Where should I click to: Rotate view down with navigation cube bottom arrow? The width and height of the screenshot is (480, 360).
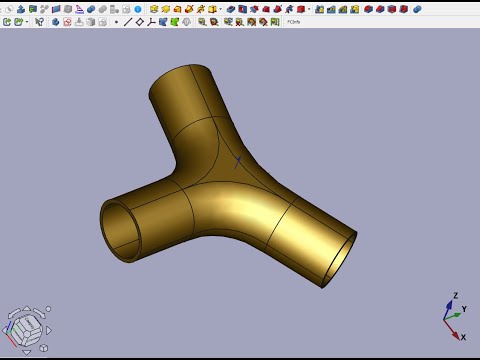(27, 352)
